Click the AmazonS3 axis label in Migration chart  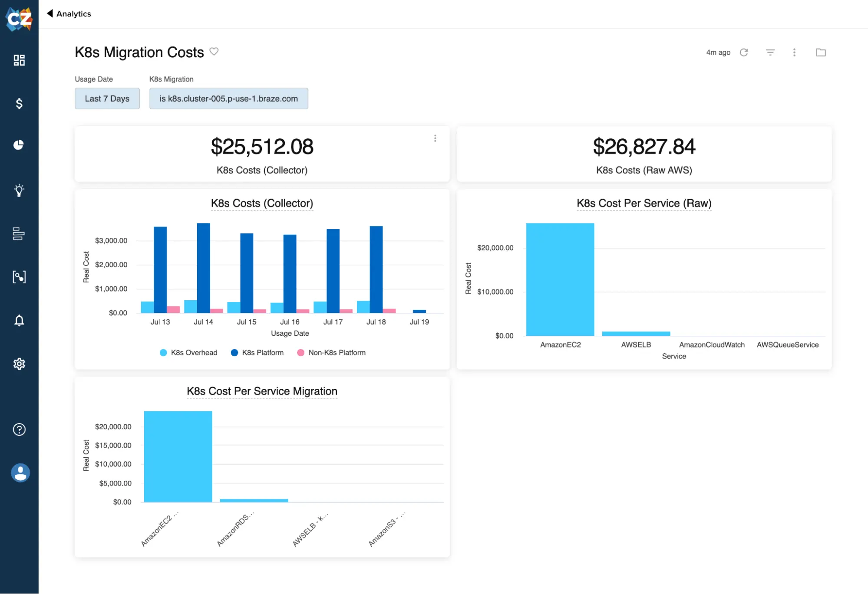[x=386, y=529]
